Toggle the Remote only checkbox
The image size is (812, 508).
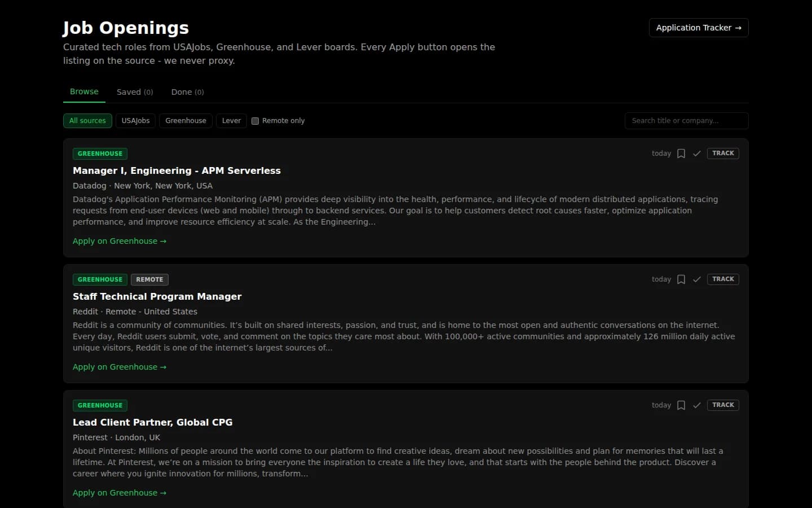click(255, 121)
